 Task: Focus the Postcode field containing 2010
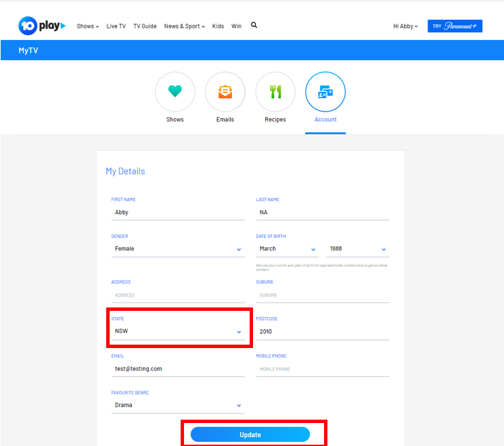(323, 332)
